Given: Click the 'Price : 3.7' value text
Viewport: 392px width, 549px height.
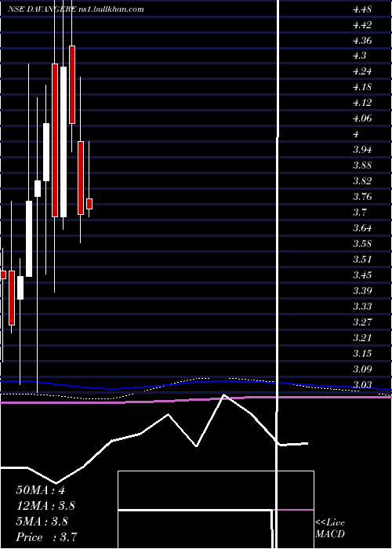Looking at the screenshot, I should tap(46, 537).
